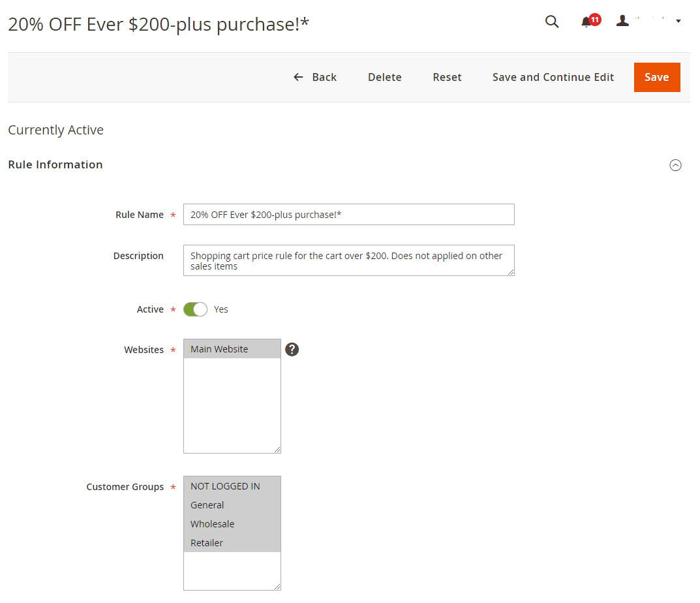The width and height of the screenshot is (700, 603).
Task: Open the notifications bell icon
Action: 586,22
